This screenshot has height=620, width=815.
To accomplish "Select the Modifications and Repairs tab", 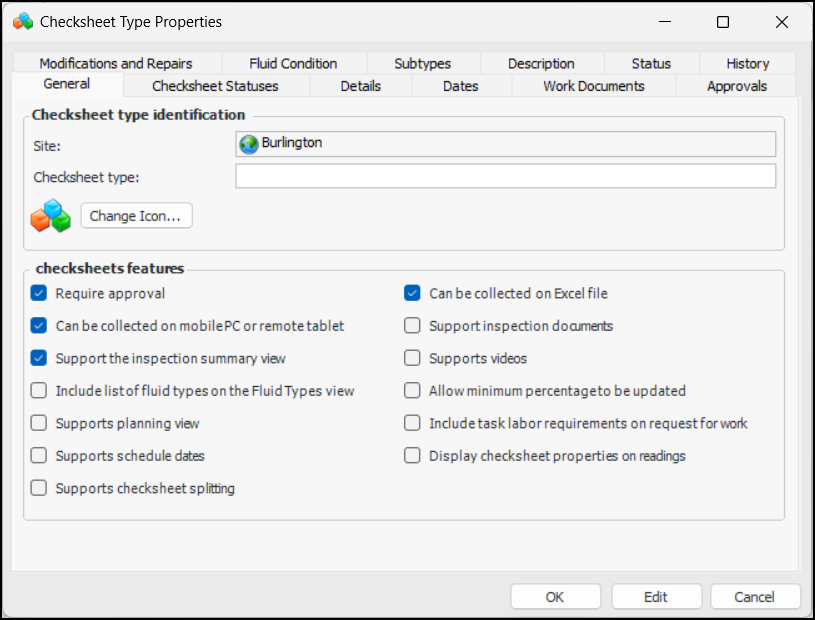I will pos(116,63).
